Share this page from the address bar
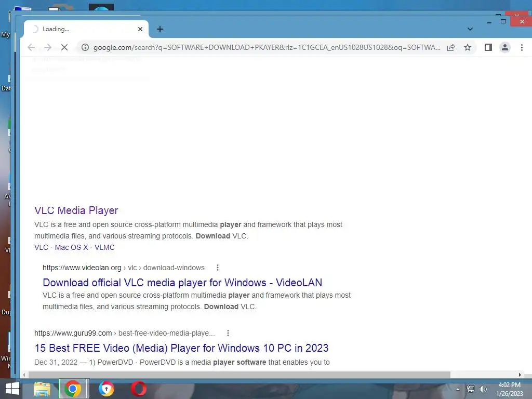This screenshot has height=399, width=532. pos(451,47)
